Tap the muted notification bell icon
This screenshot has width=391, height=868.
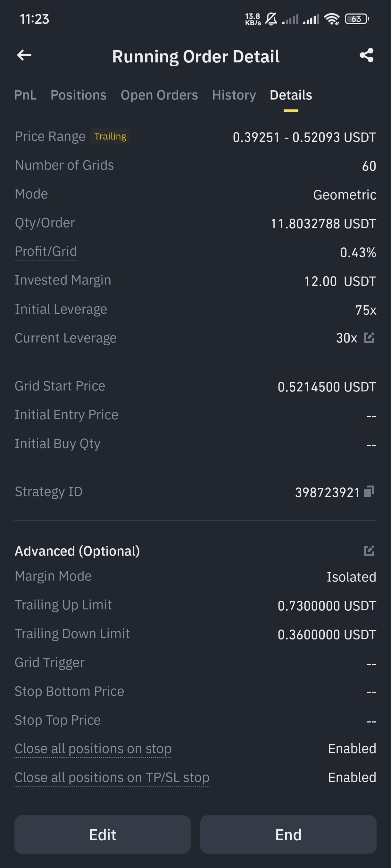click(x=271, y=19)
